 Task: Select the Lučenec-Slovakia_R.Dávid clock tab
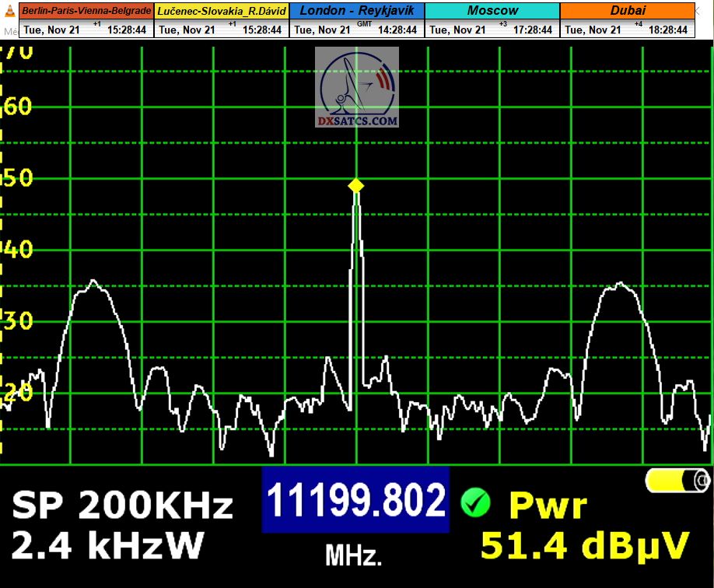[222, 11]
